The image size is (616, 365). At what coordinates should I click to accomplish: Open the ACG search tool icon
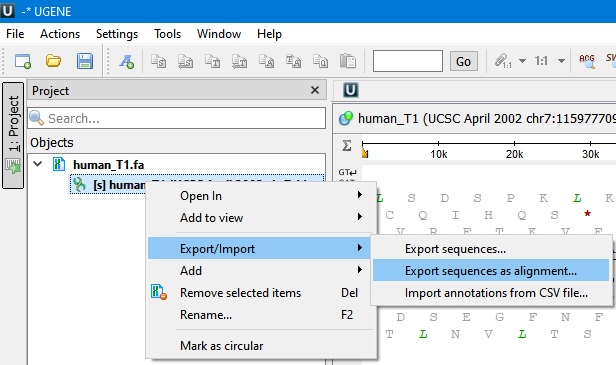[x=587, y=61]
